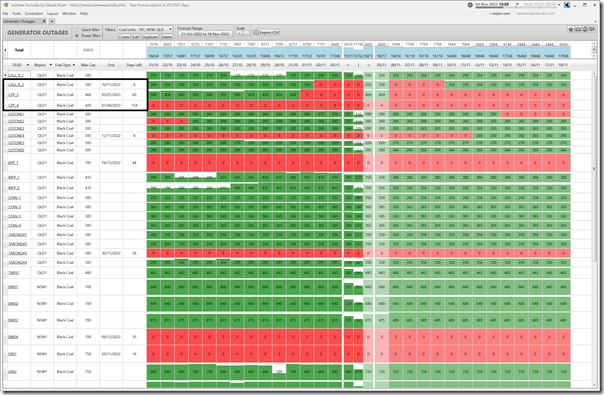This screenshot has width=604, height=395.
Task: Open the Layout menu
Action: click(x=52, y=13)
